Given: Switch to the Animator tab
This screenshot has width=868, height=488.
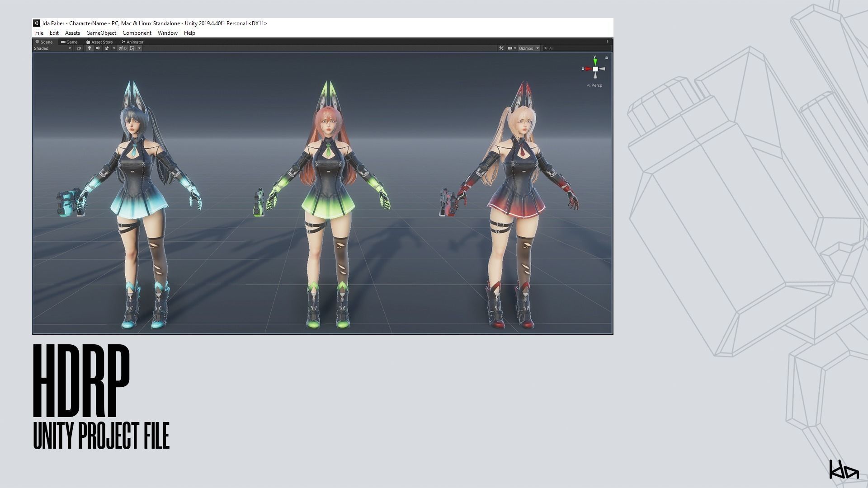Looking at the screenshot, I should coord(132,42).
